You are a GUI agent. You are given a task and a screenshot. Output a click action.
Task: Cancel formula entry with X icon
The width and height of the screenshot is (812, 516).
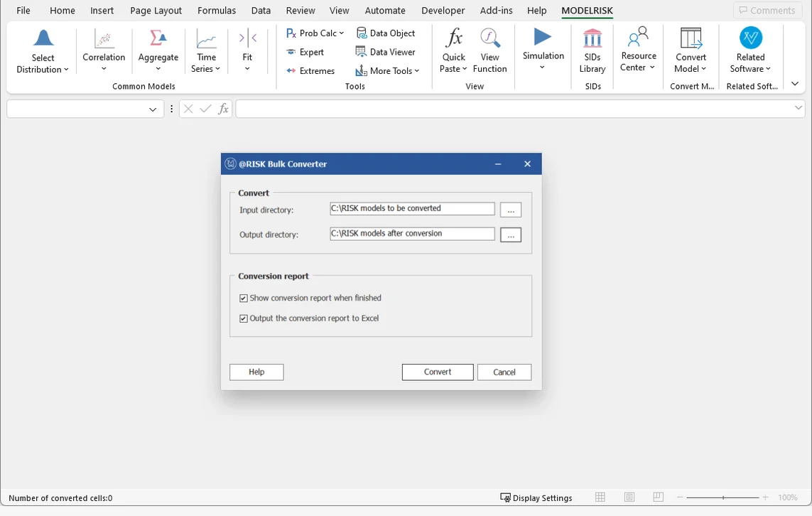pos(188,109)
